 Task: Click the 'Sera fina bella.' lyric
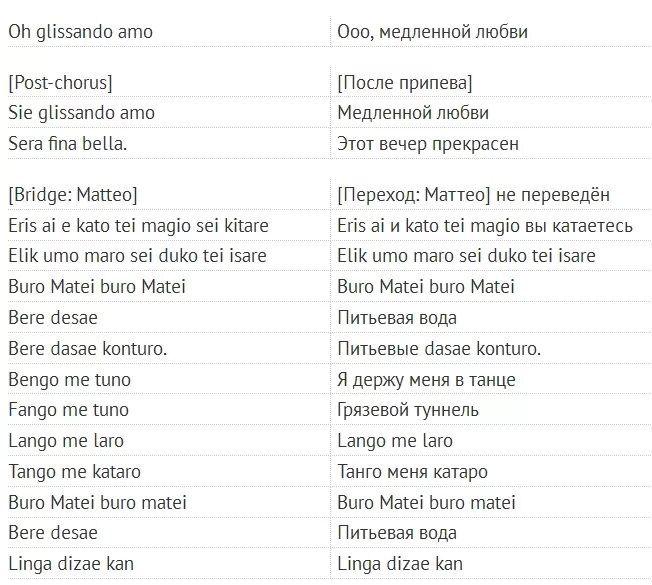(x=68, y=144)
